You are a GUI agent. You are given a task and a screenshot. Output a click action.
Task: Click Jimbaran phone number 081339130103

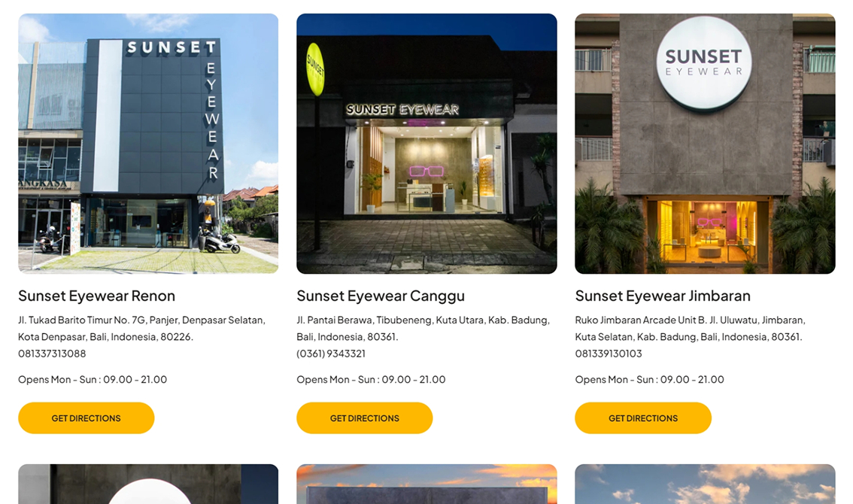tap(609, 354)
